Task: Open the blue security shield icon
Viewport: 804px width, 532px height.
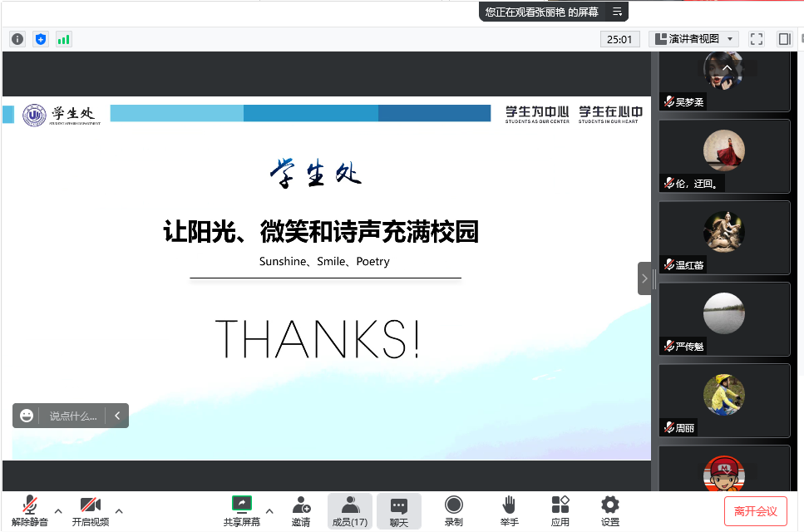Action: coord(41,39)
